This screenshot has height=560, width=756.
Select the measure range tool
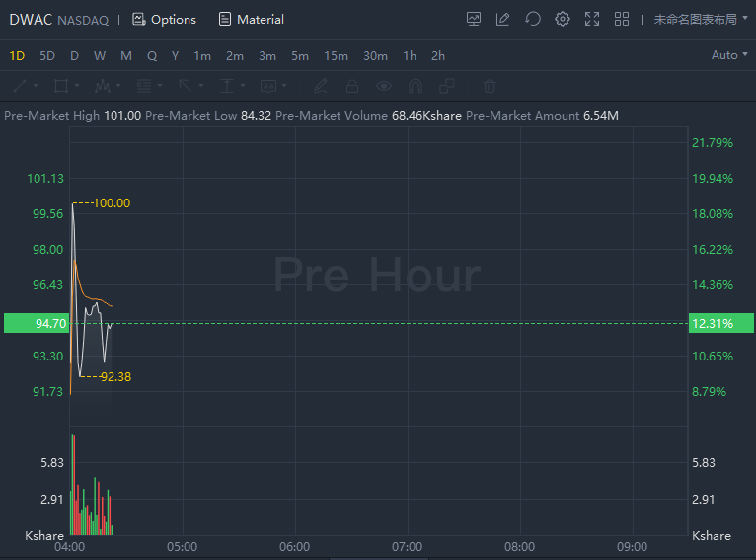(x=227, y=86)
